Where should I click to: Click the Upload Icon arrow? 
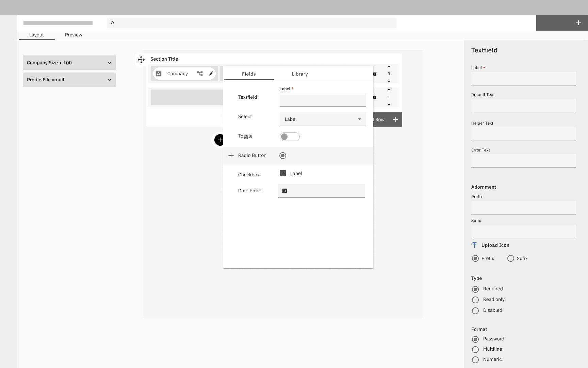pyautogui.click(x=474, y=245)
